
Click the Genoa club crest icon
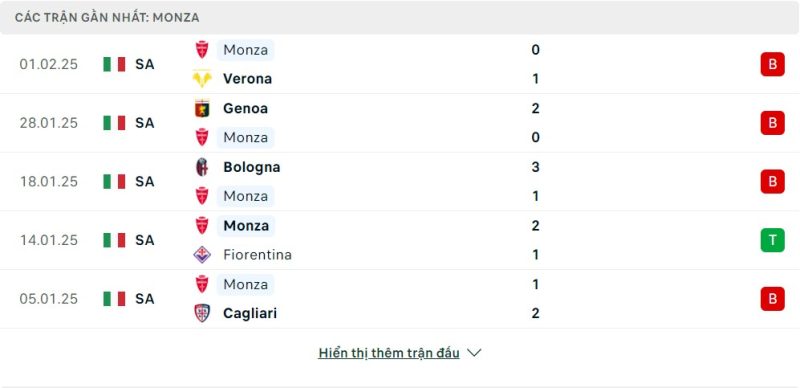202,108
